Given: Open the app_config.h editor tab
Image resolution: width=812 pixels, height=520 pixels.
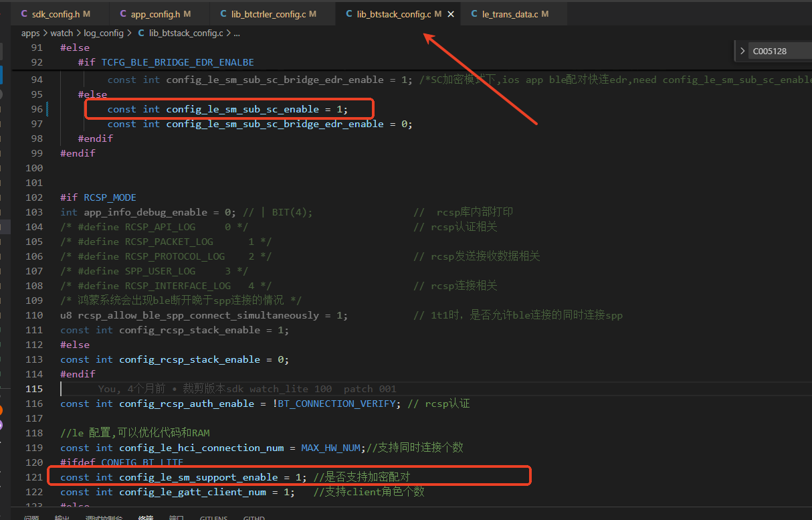Looking at the screenshot, I should point(155,13).
